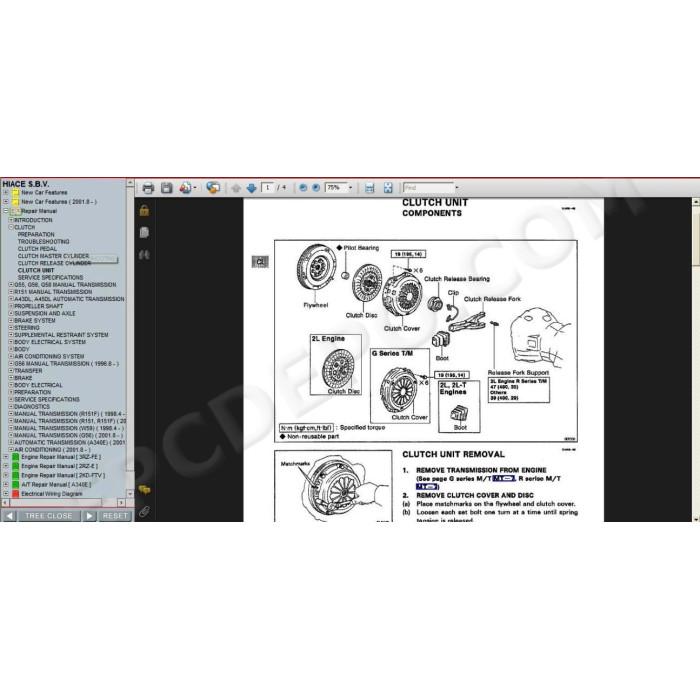Viewport: 700px width, 700px height.
Task: Open the Comments panel speech bubbles icon
Action: [144, 490]
